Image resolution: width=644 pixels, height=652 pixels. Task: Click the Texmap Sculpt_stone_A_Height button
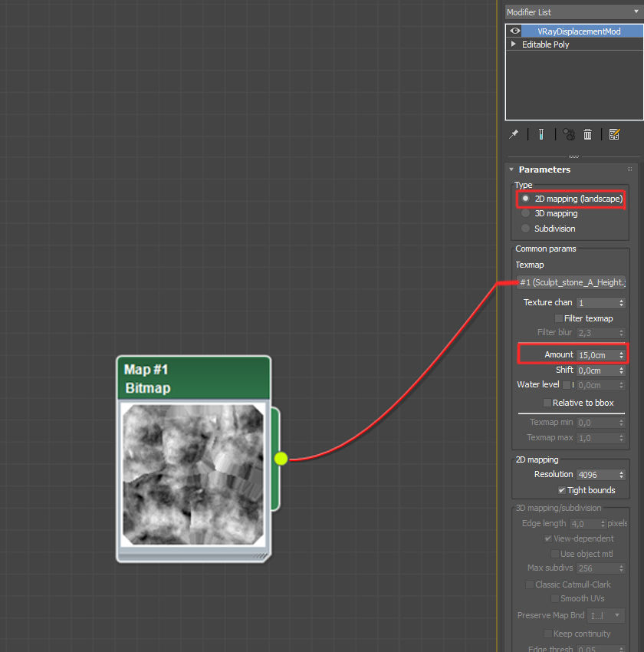[571, 282]
